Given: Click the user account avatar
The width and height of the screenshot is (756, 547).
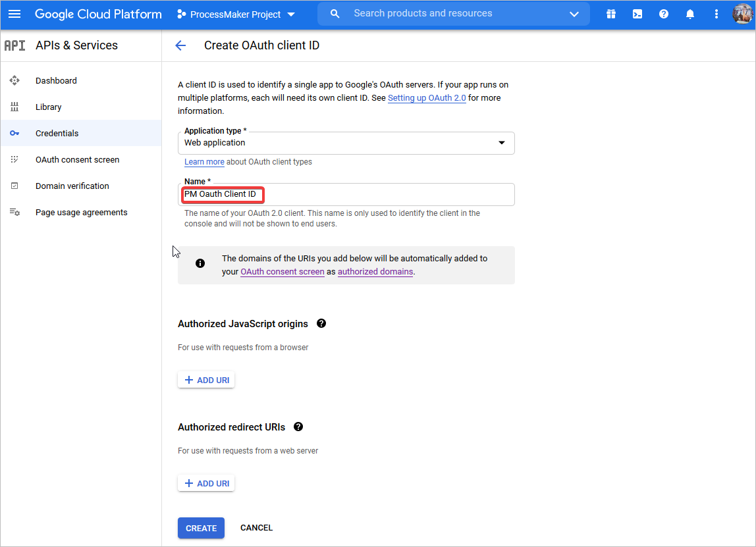Looking at the screenshot, I should click(x=742, y=14).
